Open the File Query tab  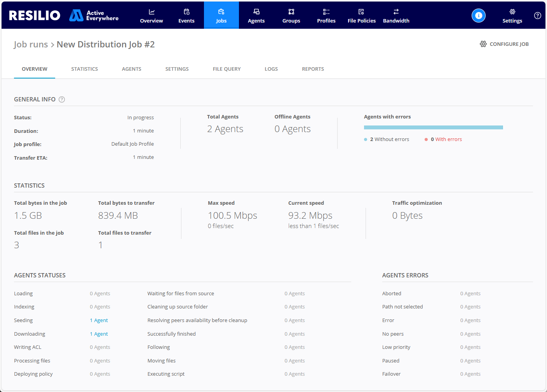pyautogui.click(x=226, y=69)
